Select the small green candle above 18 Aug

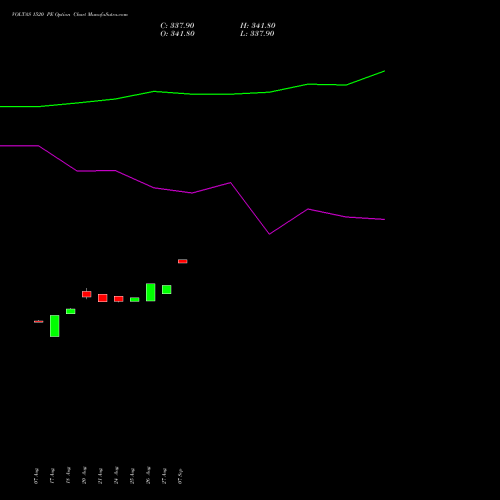[71, 311]
